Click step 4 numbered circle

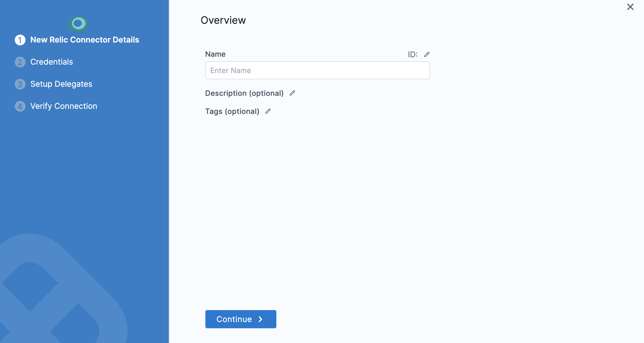(x=20, y=106)
